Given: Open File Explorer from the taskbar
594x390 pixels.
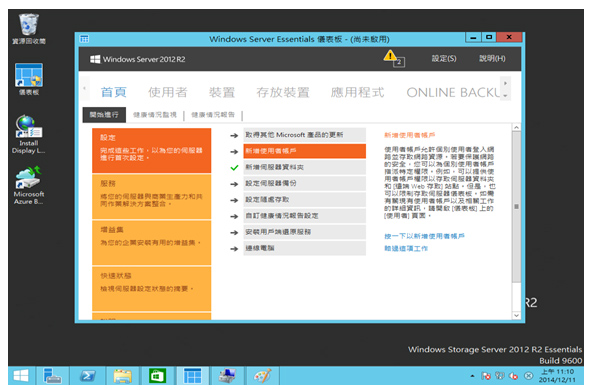Looking at the screenshot, I should [x=122, y=376].
